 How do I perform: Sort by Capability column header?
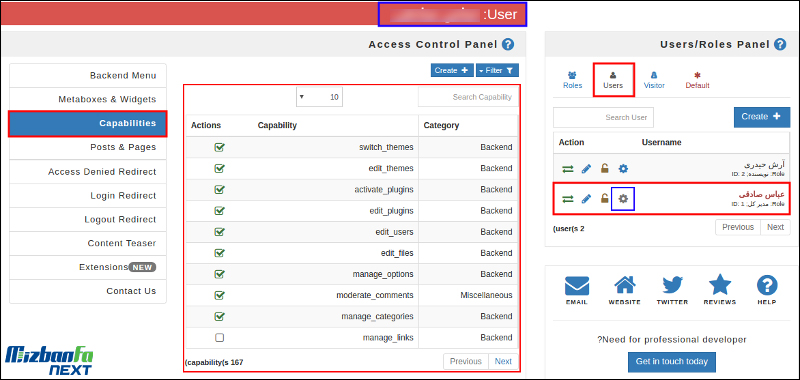tap(277, 125)
